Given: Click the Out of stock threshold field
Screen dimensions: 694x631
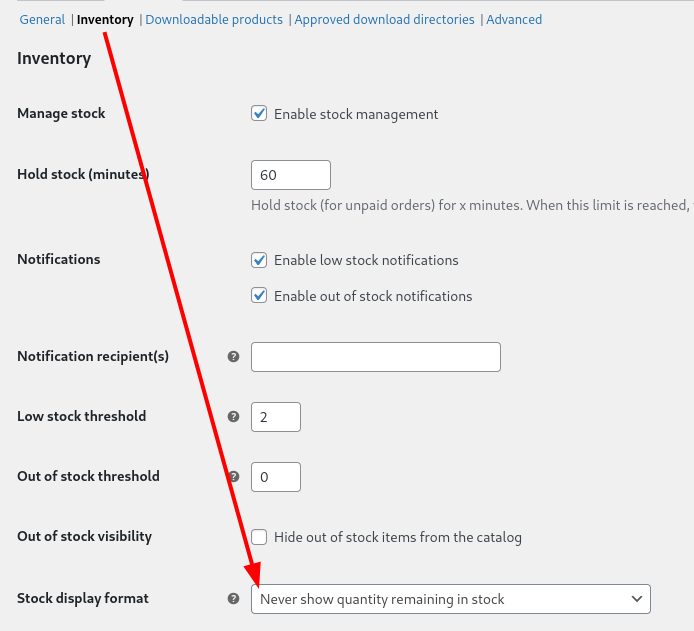Looking at the screenshot, I should 276,477.
